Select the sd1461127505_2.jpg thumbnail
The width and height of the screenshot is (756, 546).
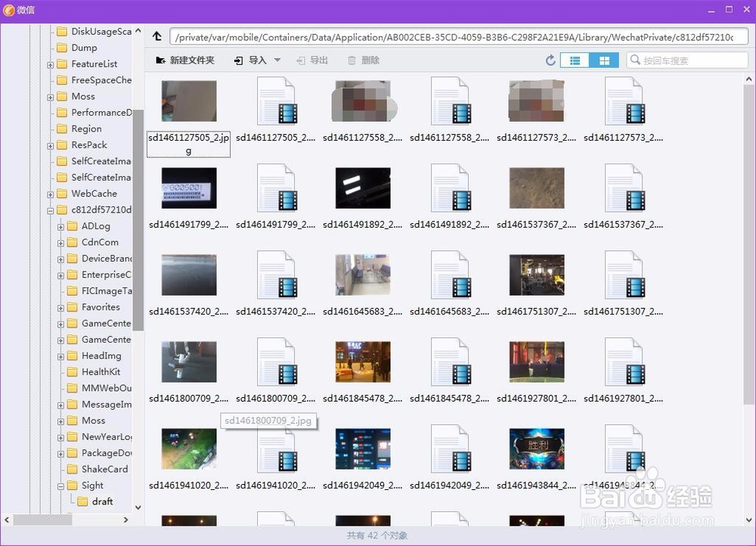[x=189, y=101]
